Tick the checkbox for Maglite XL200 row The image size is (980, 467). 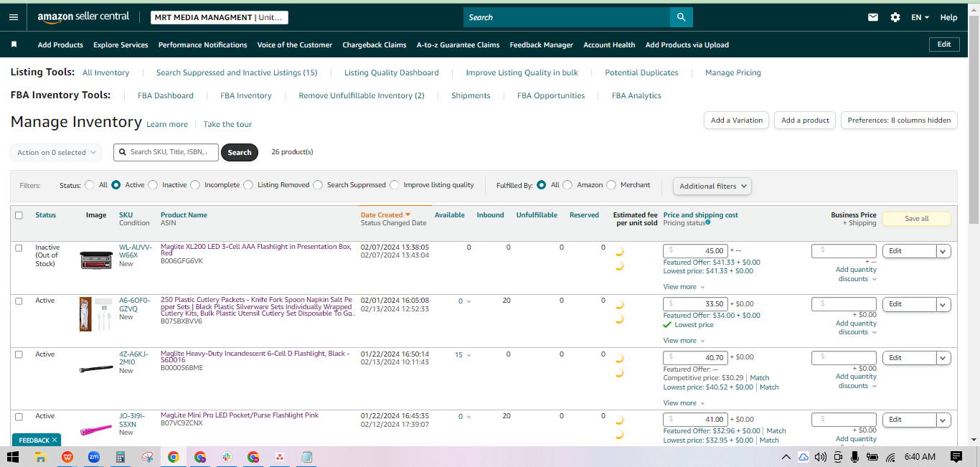coord(19,247)
